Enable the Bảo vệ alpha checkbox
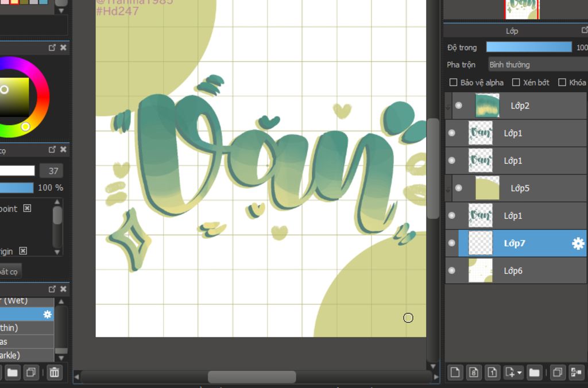The height and width of the screenshot is (388, 588). pos(454,83)
